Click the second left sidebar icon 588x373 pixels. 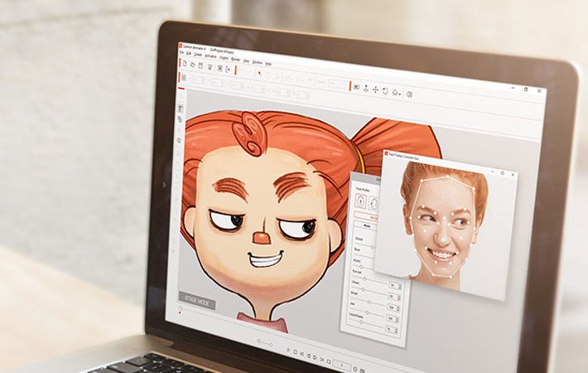(181, 119)
